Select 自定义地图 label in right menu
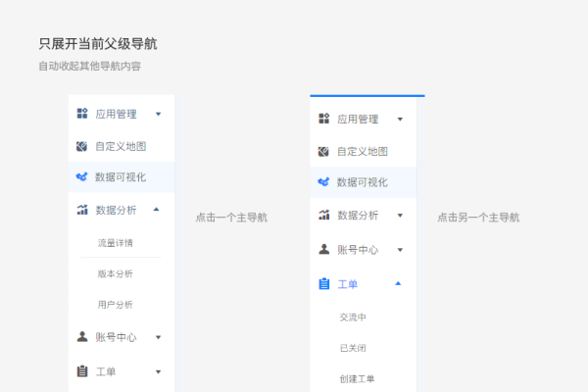588x392 pixels. click(x=363, y=152)
